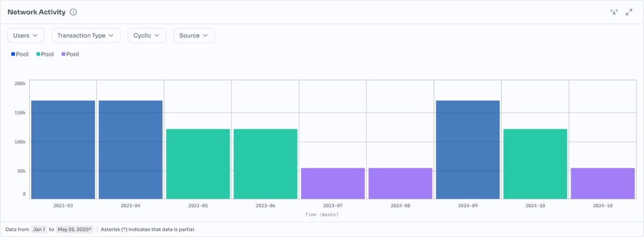Click the 2023-05 axis label
644x237 pixels.
(198, 206)
